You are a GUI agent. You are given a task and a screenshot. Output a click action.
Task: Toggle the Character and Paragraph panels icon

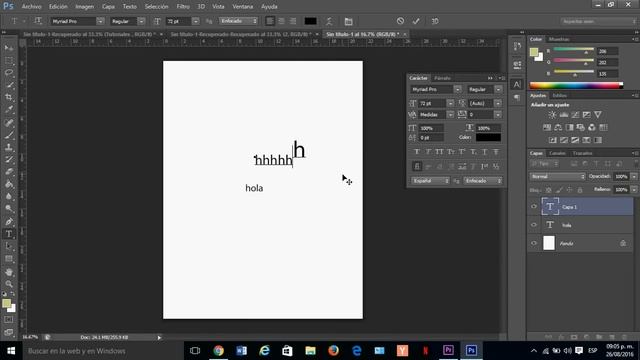pos(348,21)
